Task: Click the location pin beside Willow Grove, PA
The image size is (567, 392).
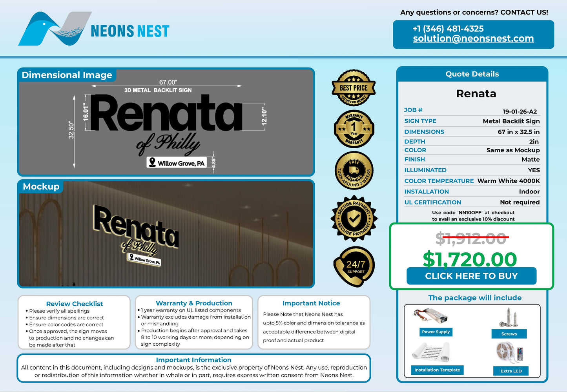Action: click(152, 162)
